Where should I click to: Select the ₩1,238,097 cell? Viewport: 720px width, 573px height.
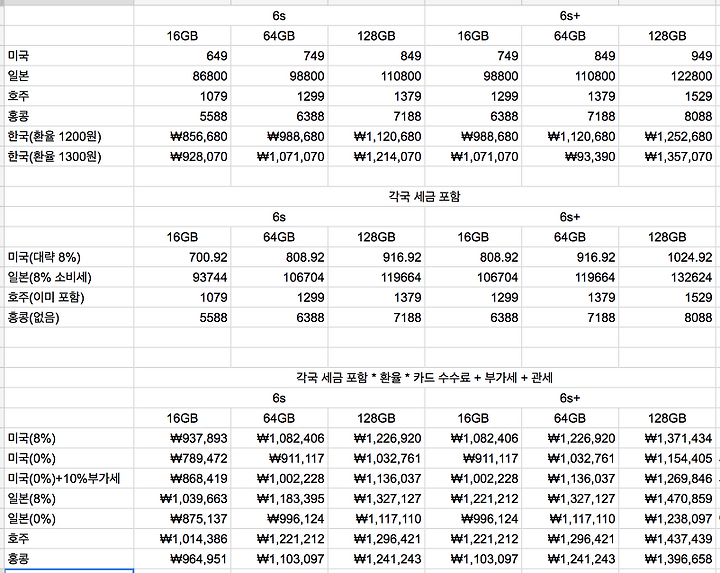coord(669,519)
